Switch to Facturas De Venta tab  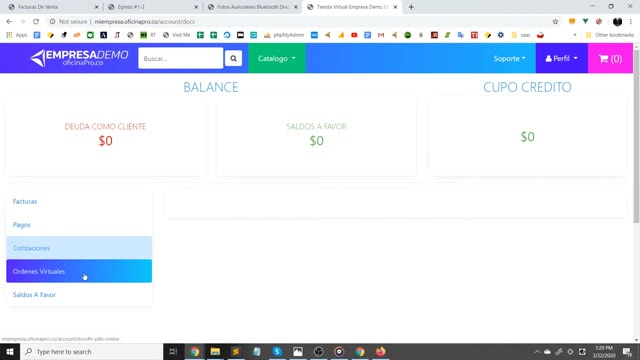coord(53,7)
